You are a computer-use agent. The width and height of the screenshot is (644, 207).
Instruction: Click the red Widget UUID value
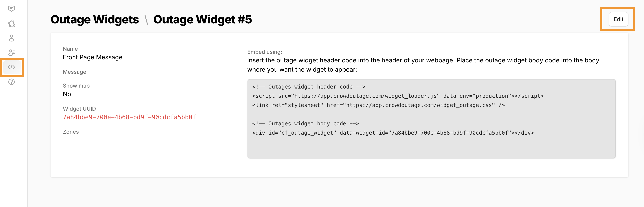point(129,117)
